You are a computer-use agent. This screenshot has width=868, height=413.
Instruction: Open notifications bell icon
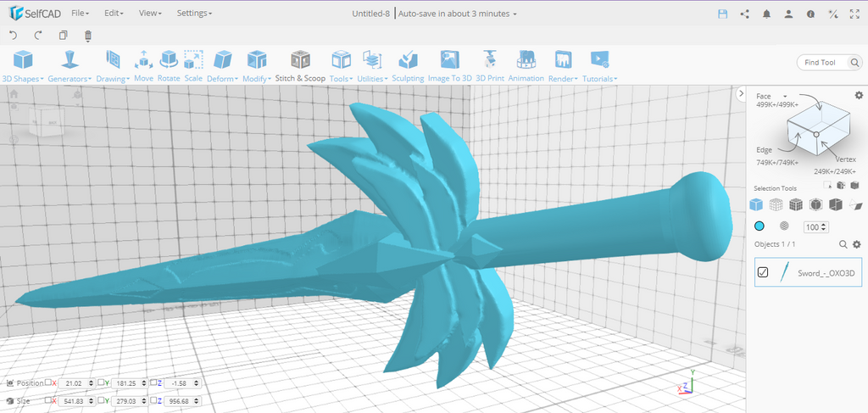(766, 14)
